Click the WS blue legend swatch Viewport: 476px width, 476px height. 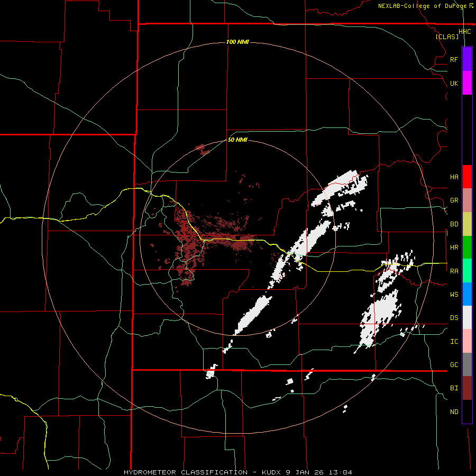click(467, 294)
